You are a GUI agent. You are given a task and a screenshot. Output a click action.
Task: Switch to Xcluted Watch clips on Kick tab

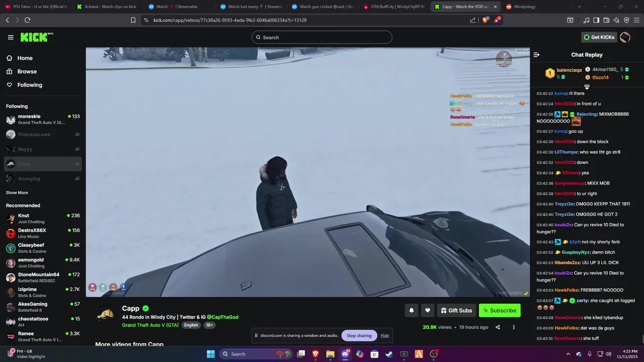point(107,7)
